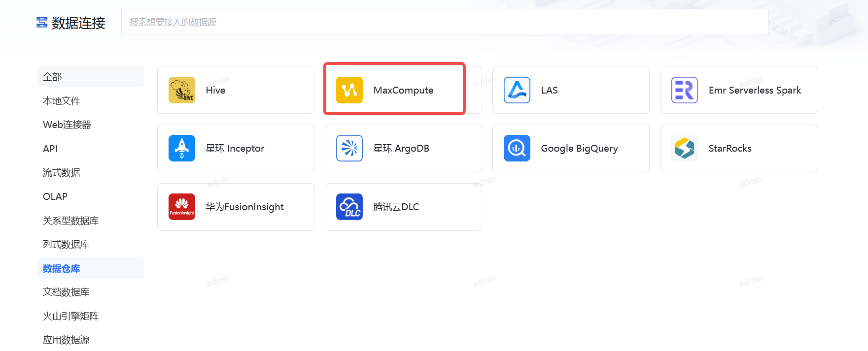868x351 pixels.
Task: Select the 全部 category
Action: click(91, 77)
